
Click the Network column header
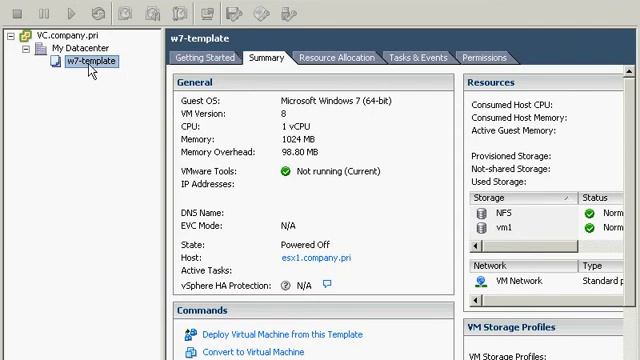(524, 266)
